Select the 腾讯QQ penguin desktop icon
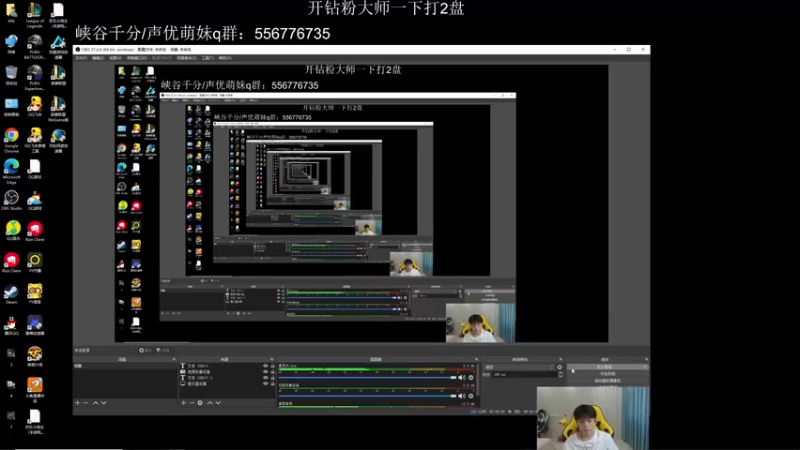Screen dimensions: 800x450 (11, 326)
